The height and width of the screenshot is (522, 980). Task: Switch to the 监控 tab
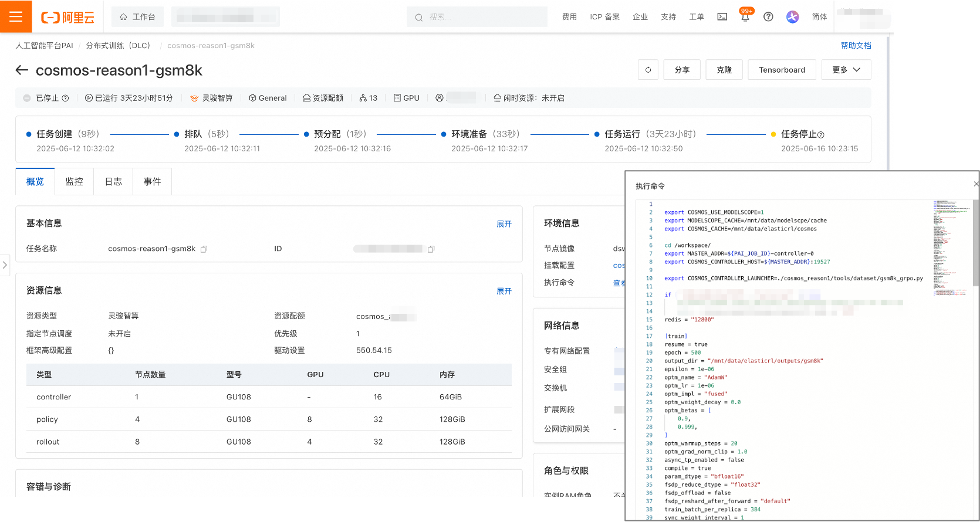pyautogui.click(x=74, y=182)
